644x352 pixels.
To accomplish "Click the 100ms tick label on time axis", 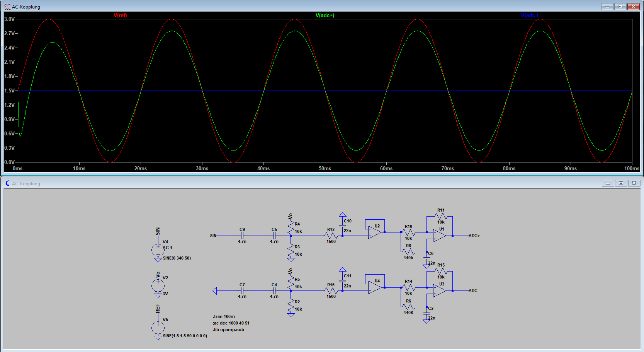I will pyautogui.click(x=632, y=168).
